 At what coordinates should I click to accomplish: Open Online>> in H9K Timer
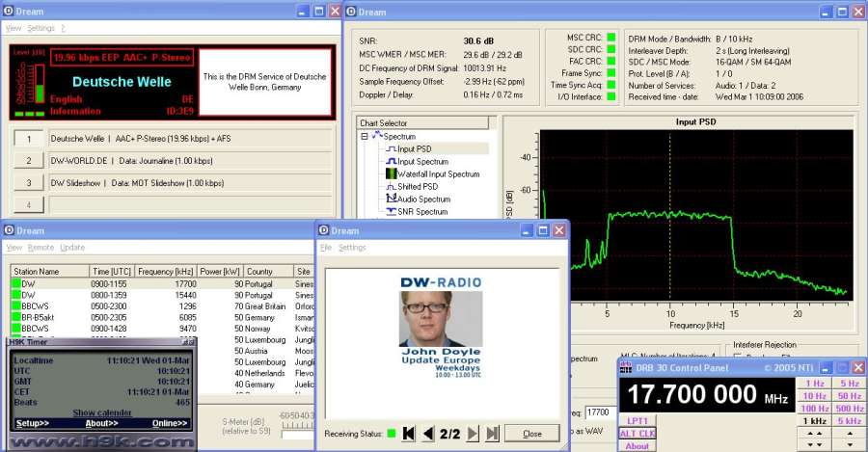pos(170,423)
